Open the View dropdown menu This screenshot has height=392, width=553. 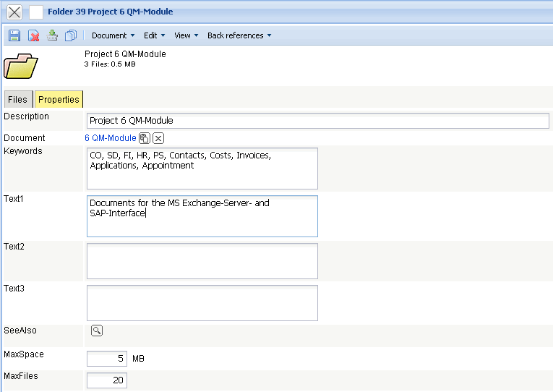(x=186, y=35)
